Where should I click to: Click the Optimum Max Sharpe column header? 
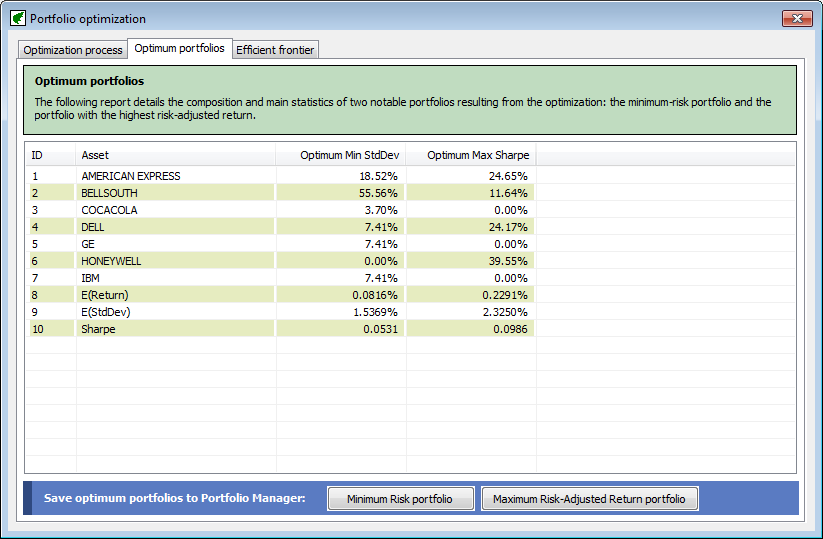[x=471, y=155]
